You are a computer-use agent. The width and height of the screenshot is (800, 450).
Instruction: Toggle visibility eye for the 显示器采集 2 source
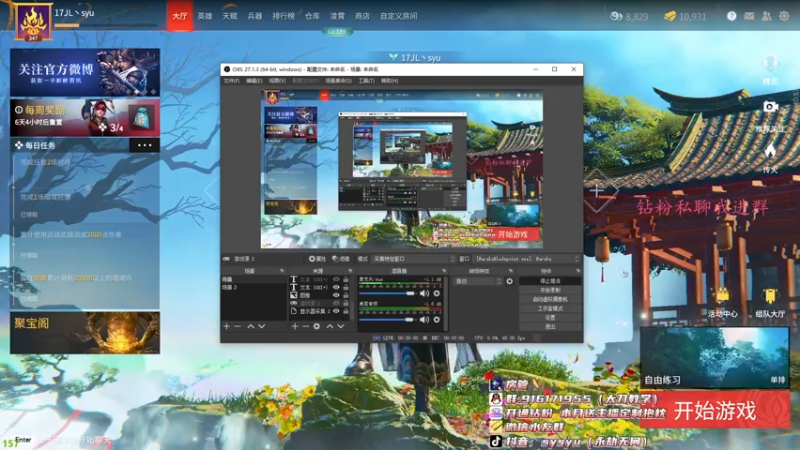336,311
